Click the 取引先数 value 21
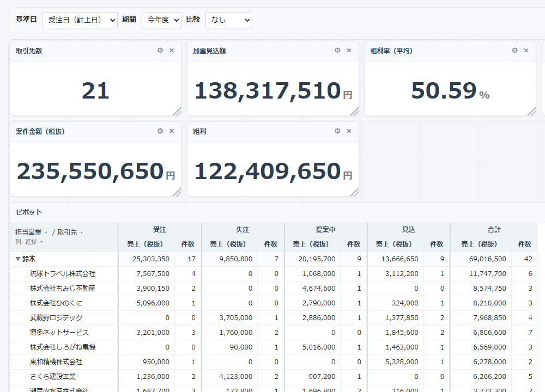 [x=95, y=90]
